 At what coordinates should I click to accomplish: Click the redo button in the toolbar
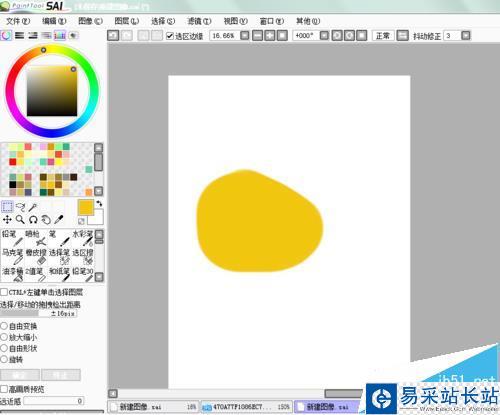(127, 35)
